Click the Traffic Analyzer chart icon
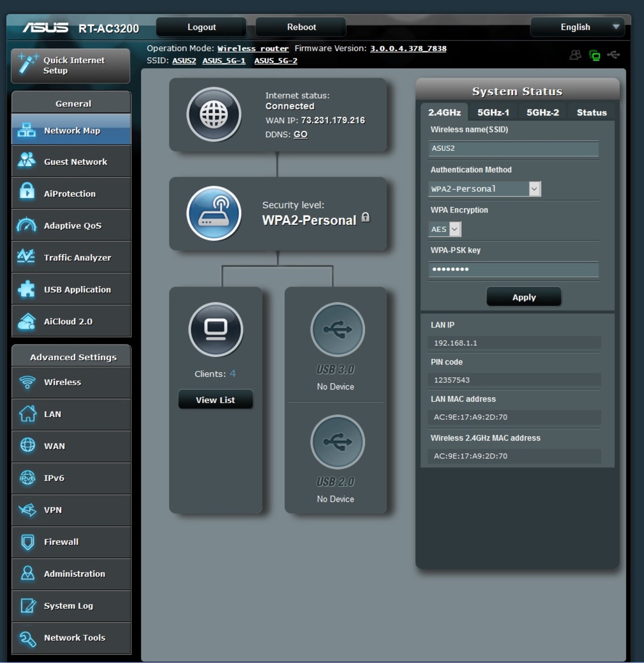Viewport: 644px width, 663px height. tap(26, 256)
